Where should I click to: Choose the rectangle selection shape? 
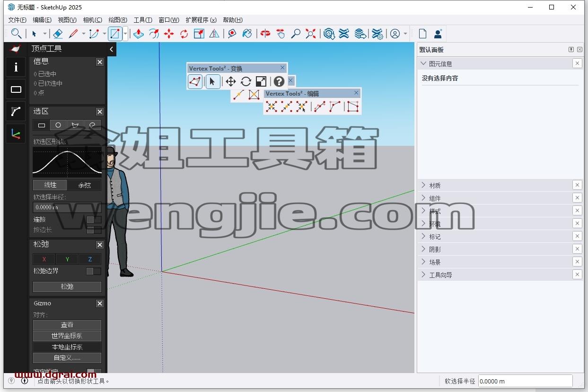coord(42,125)
